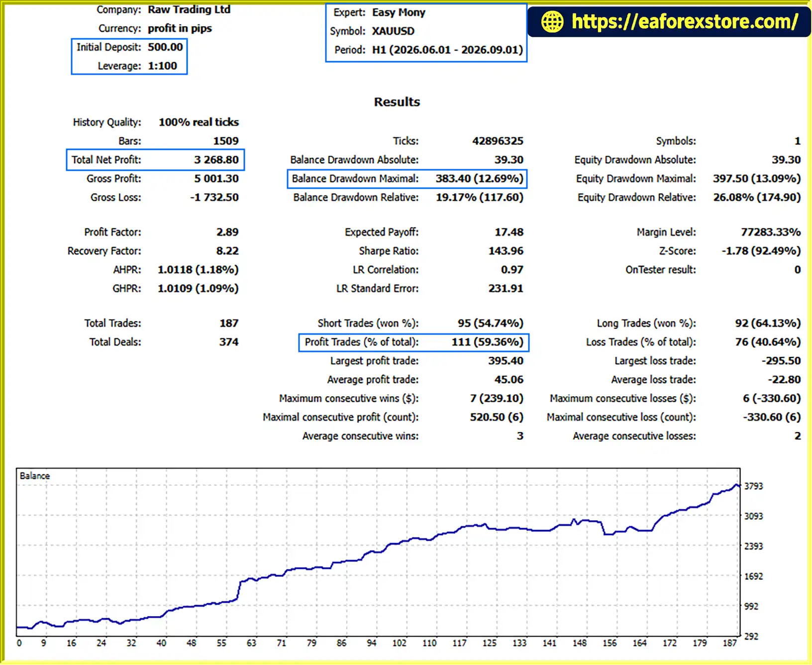Screen dimensions: 812x665
Task: Click the globe icon beside the URL
Action: 552,22
